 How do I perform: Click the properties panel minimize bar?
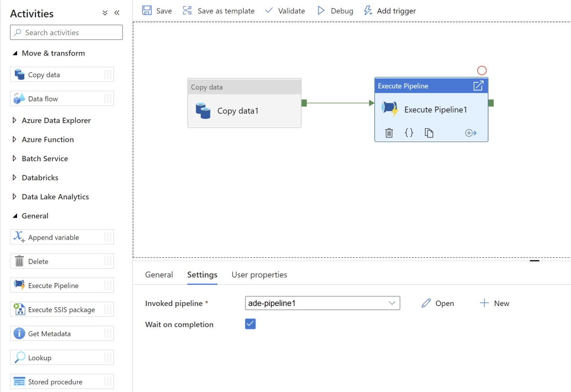point(534,260)
